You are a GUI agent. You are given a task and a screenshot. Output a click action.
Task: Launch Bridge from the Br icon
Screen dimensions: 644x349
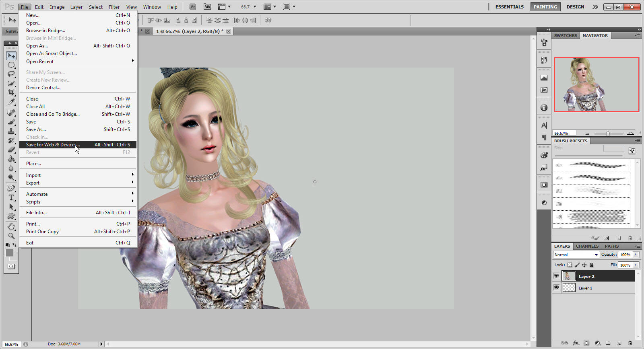tap(193, 7)
